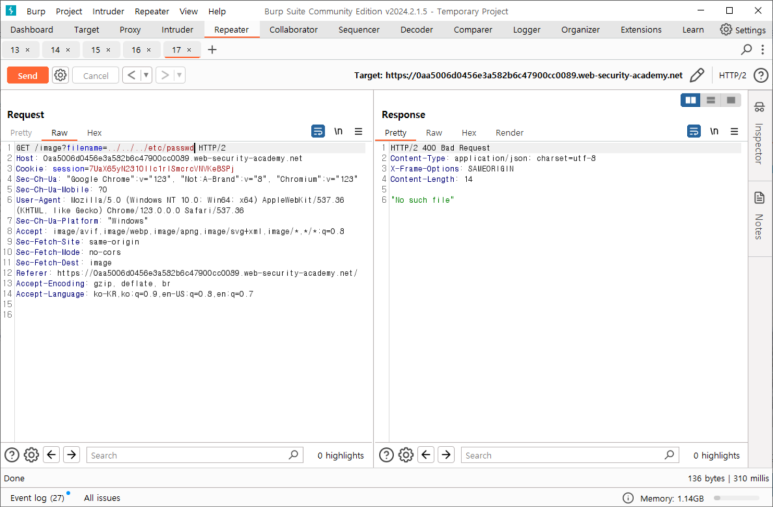
Task: Open the response search settings gear
Action: pyautogui.click(x=406, y=455)
